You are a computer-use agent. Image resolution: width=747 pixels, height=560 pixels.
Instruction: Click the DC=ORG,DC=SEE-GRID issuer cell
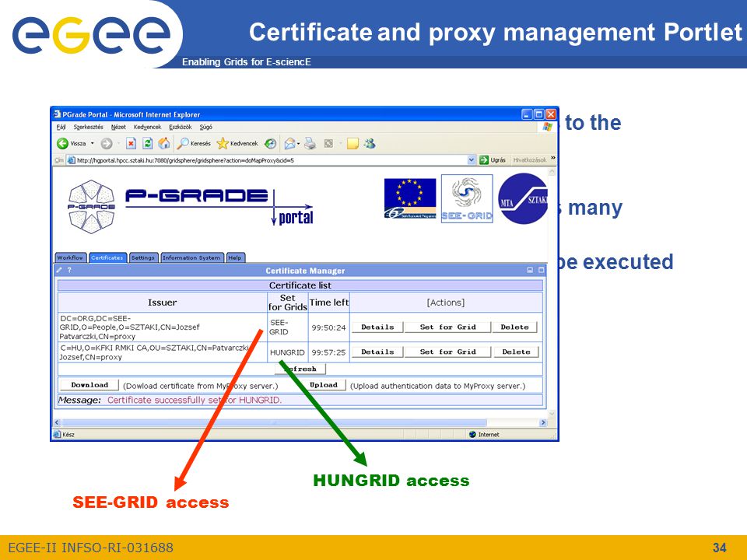click(x=163, y=327)
